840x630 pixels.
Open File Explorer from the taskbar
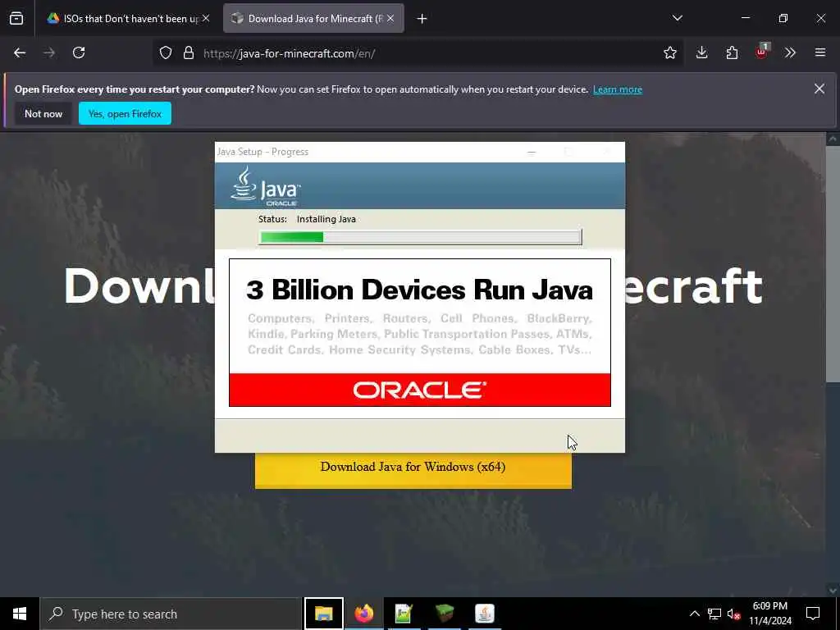pyautogui.click(x=323, y=614)
